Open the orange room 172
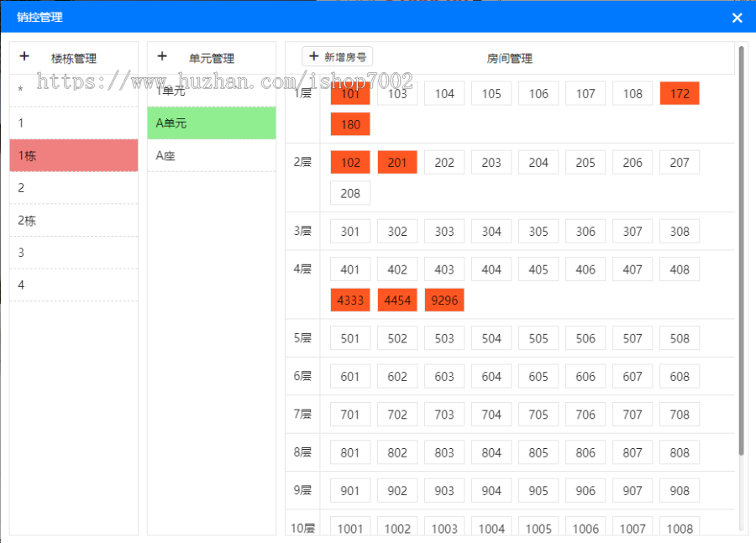Screen dimensions: 756x543 tap(680, 93)
